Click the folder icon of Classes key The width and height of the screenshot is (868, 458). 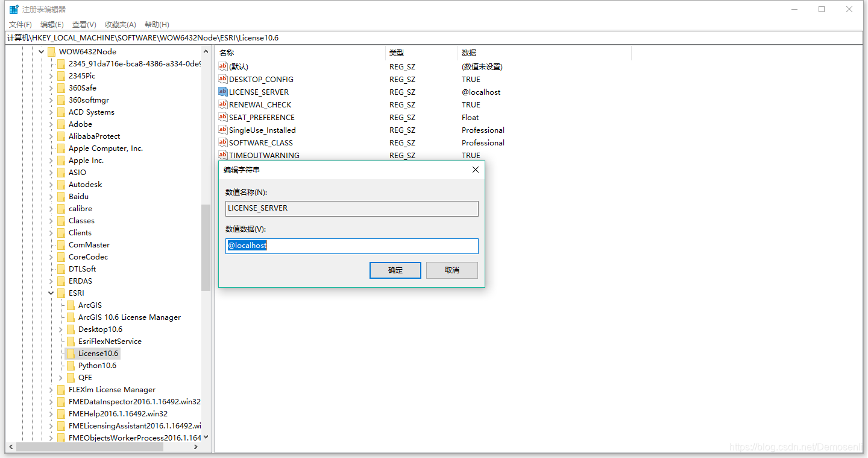pyautogui.click(x=61, y=220)
